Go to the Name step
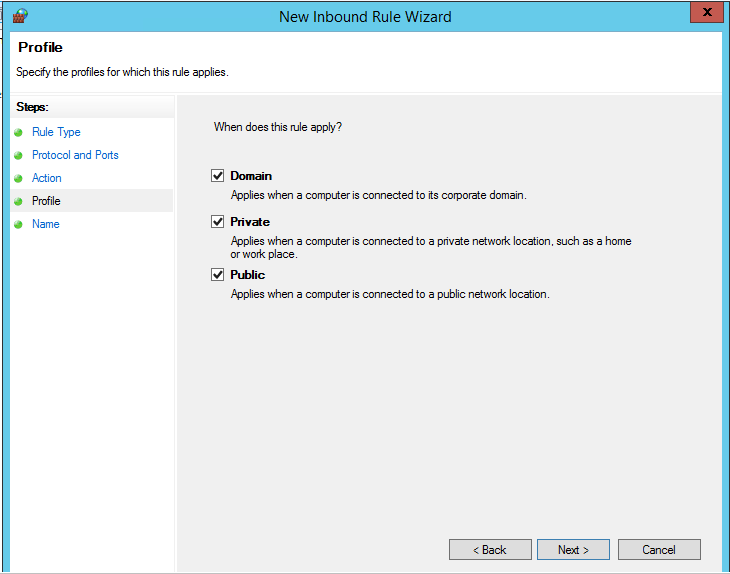The image size is (730, 574). coord(46,224)
